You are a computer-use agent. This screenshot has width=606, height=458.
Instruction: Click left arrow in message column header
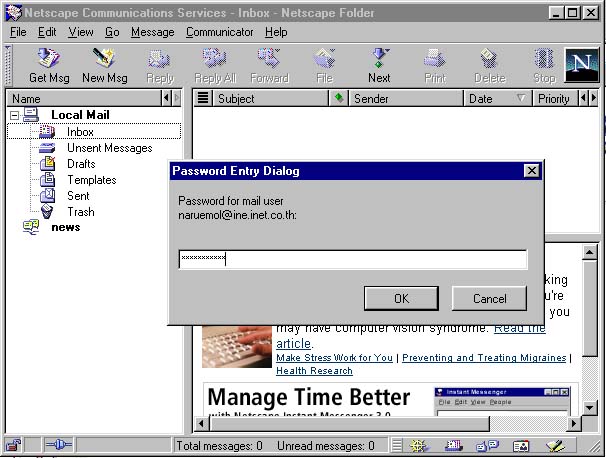(583, 98)
